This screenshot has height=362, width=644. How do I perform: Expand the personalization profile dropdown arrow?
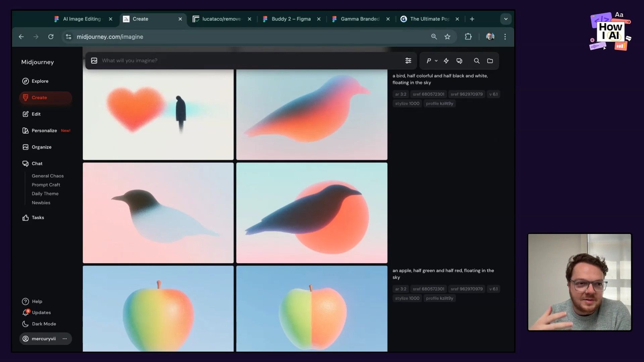[x=436, y=61]
